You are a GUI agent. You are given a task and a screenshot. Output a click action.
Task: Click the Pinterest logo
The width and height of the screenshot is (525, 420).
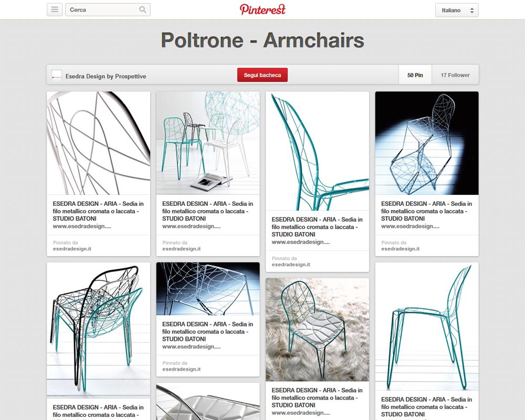coord(262,9)
